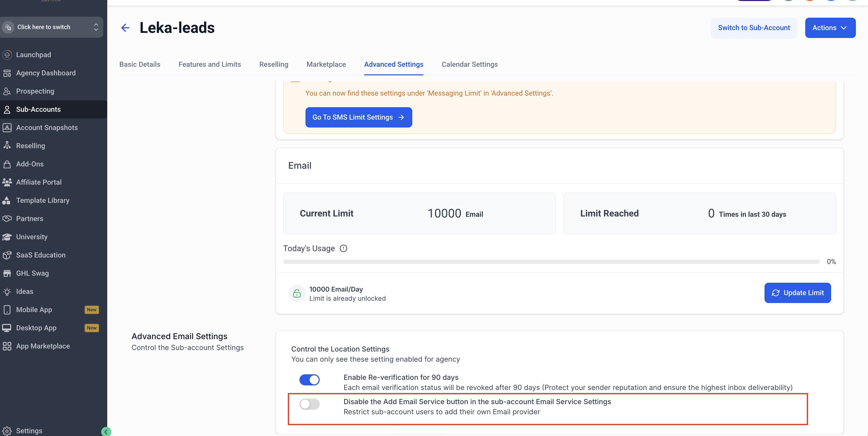The height and width of the screenshot is (436, 868).
Task: Click the Affiliate Portal people icon
Action: (x=7, y=182)
